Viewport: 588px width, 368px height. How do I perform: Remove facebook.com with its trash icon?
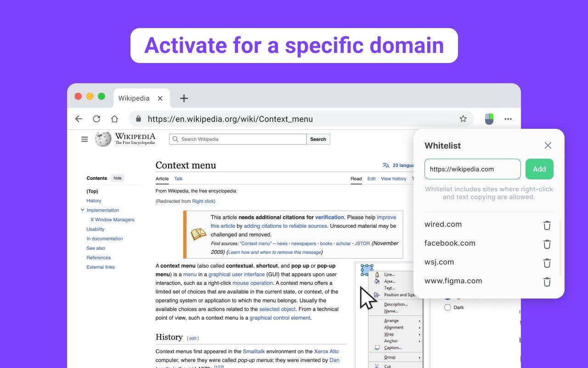pyautogui.click(x=547, y=244)
